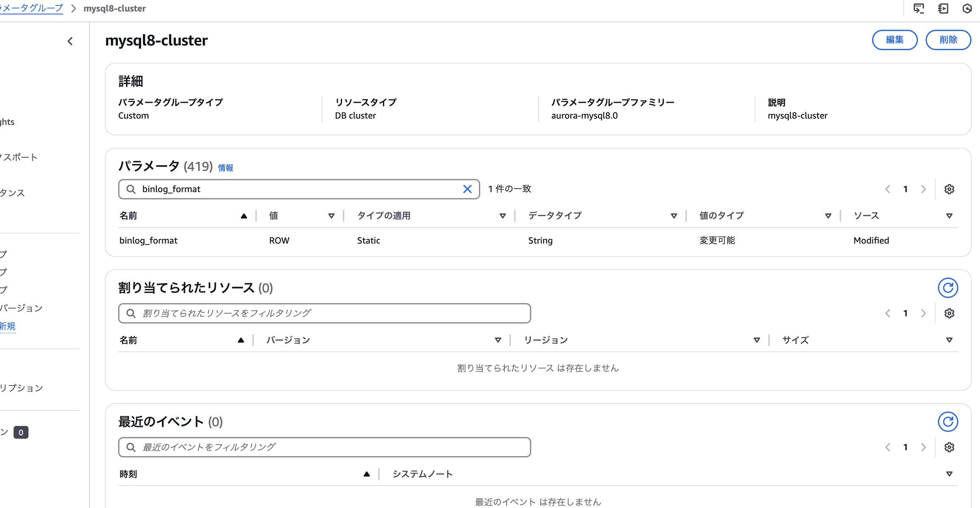Viewport: 980px width, 508px height.
Task: Sort parameters by タイプの適用 column
Action: click(x=502, y=216)
